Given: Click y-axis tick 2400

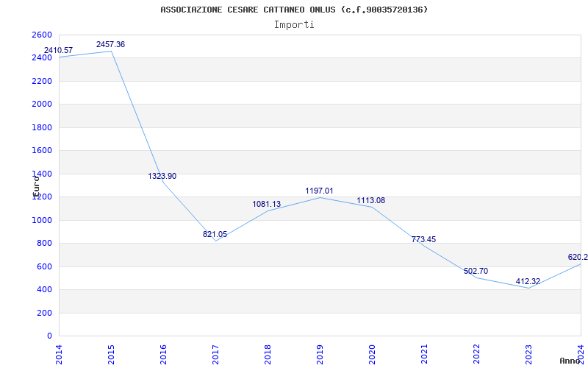Looking at the screenshot, I should click(43, 58).
